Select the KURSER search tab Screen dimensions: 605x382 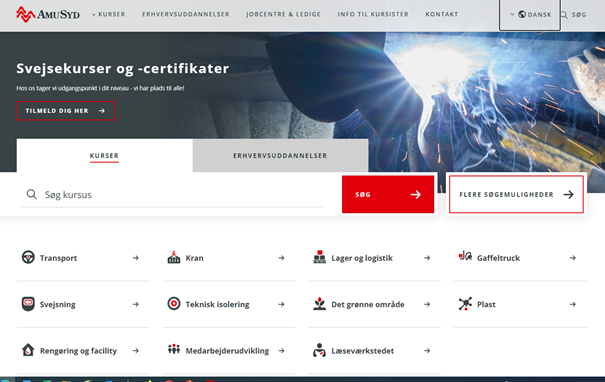click(104, 156)
